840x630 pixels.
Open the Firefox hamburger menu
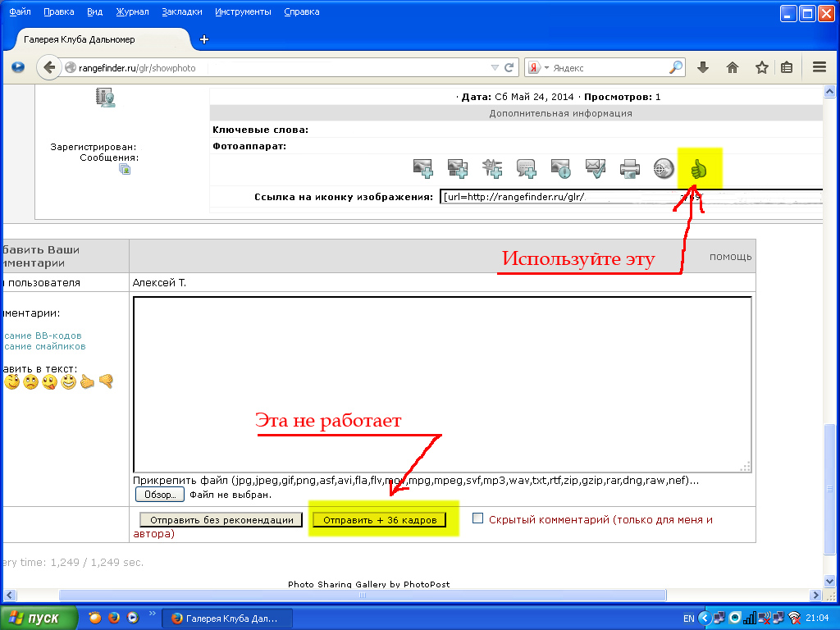[x=819, y=67]
